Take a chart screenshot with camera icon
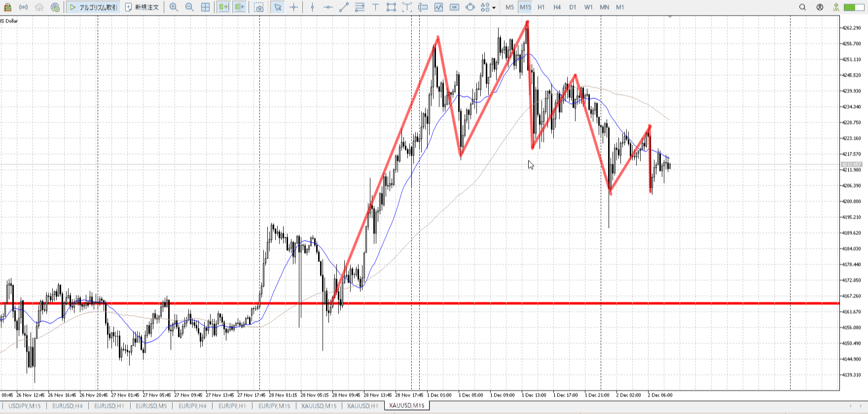 tap(259, 7)
